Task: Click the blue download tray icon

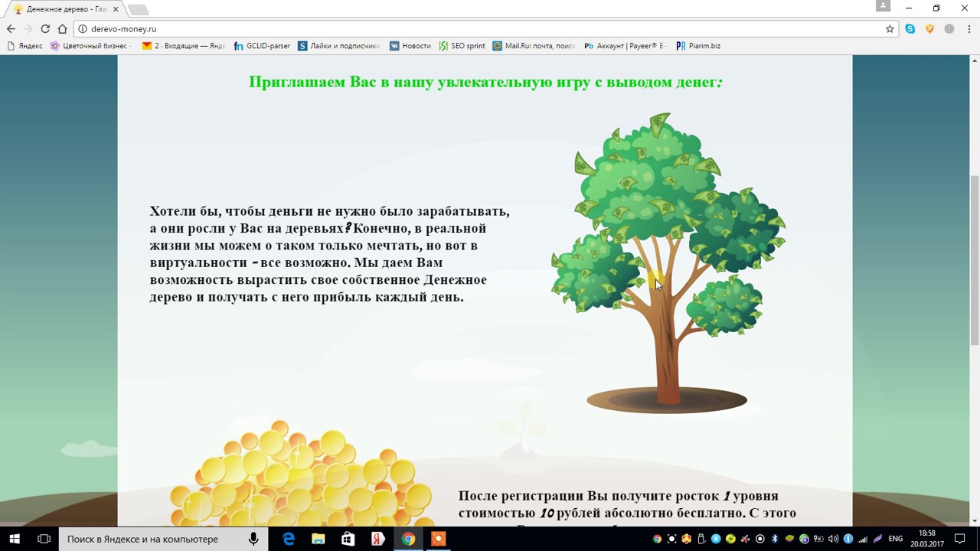Action: 716,539
